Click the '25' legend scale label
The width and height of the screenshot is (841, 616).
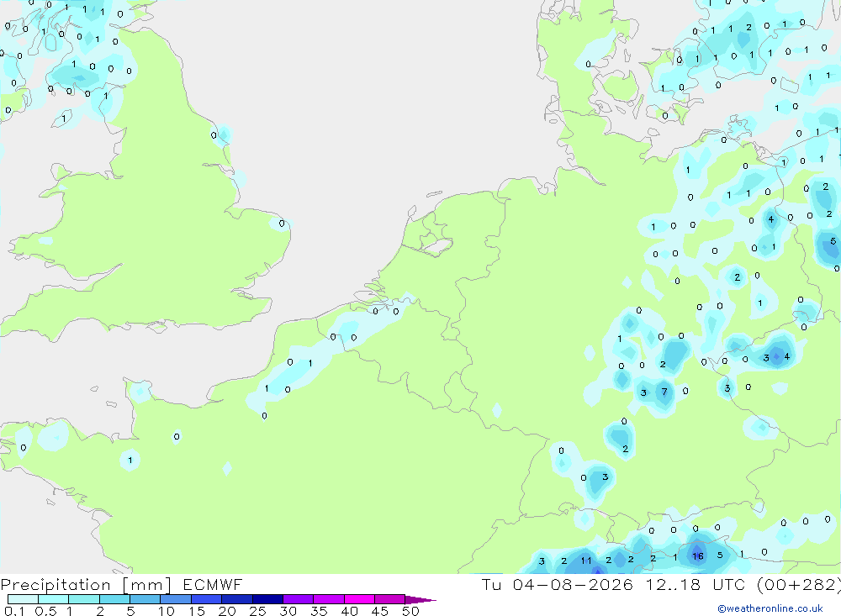click(257, 611)
